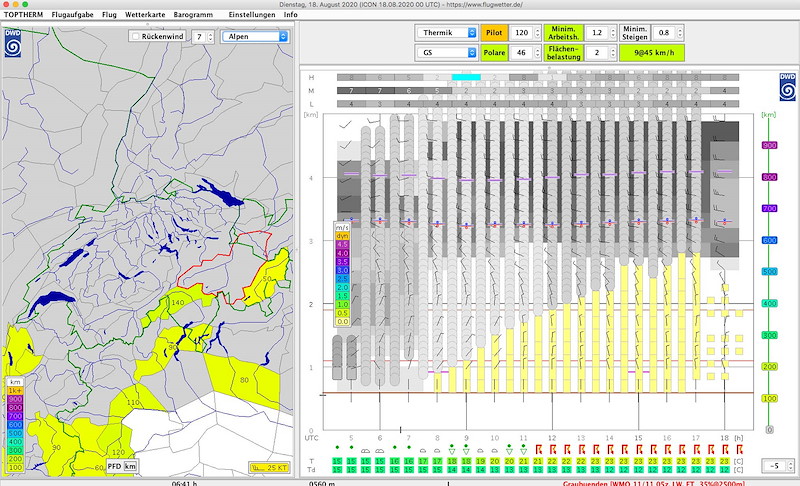
Task: Click the input field showing -5
Action: [x=775, y=466]
